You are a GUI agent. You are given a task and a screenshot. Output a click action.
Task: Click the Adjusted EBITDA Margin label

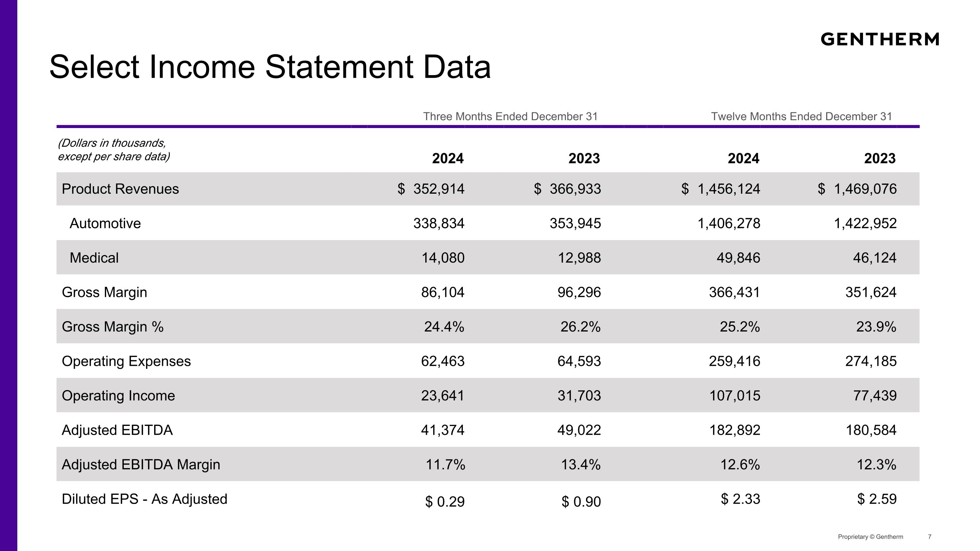click(141, 465)
